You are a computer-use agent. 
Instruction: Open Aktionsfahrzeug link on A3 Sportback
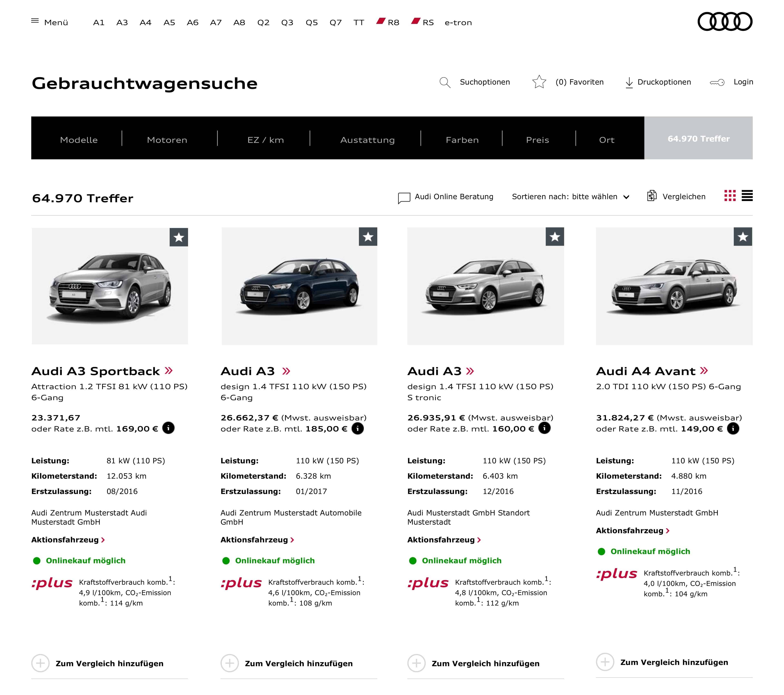pyautogui.click(x=68, y=540)
